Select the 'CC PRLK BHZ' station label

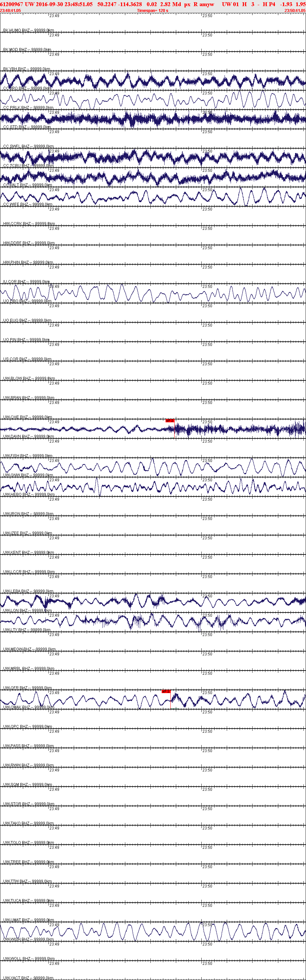[28, 108]
